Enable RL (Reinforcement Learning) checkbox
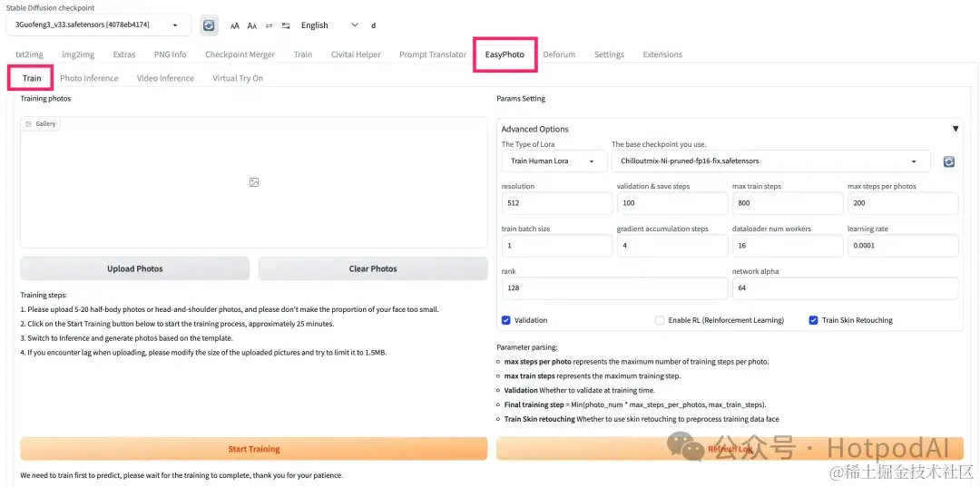Screen dimensions: 980x487 660,320
